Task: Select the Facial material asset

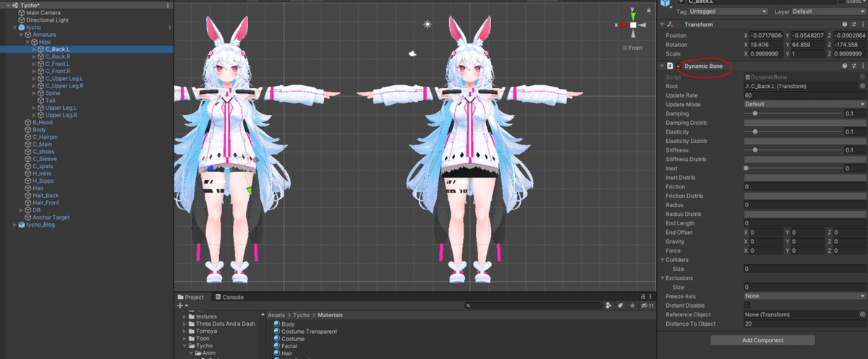Action: [x=289, y=346]
